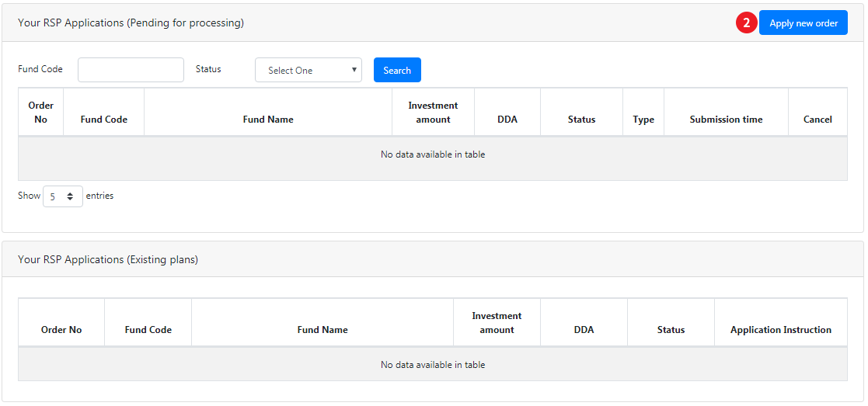Focus the Fund Code text field
The image size is (868, 406).
coord(131,70)
